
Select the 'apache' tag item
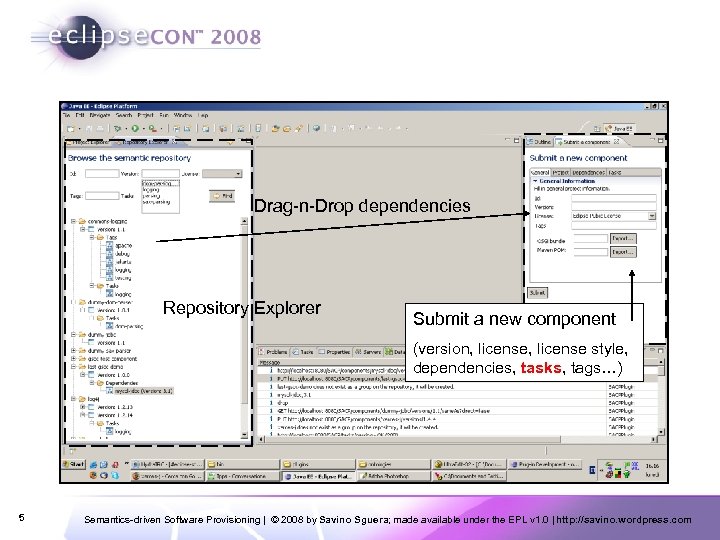pyautogui.click(x=119, y=246)
